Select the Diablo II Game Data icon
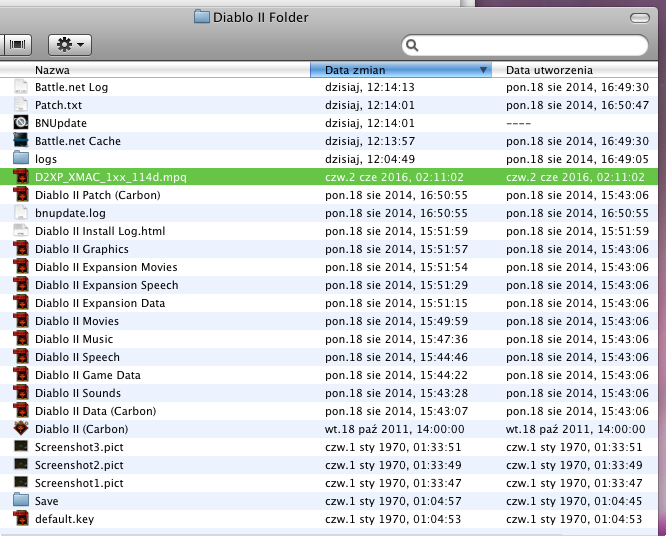 tap(21, 375)
